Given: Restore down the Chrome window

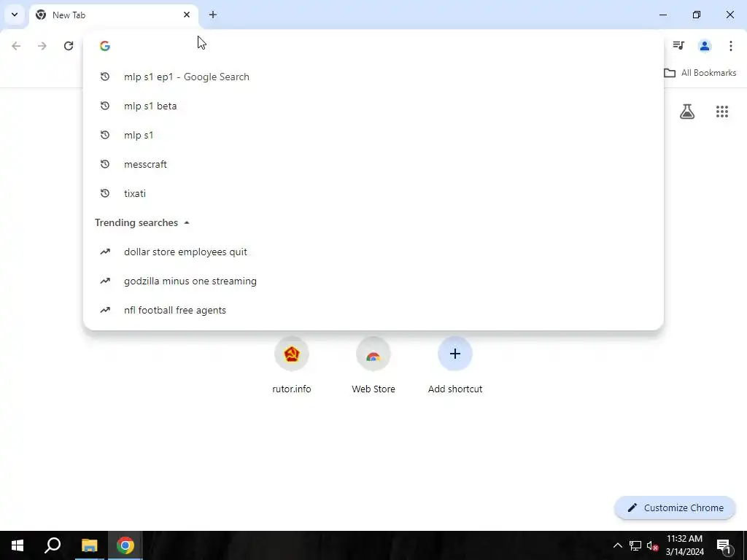Looking at the screenshot, I should click(697, 15).
